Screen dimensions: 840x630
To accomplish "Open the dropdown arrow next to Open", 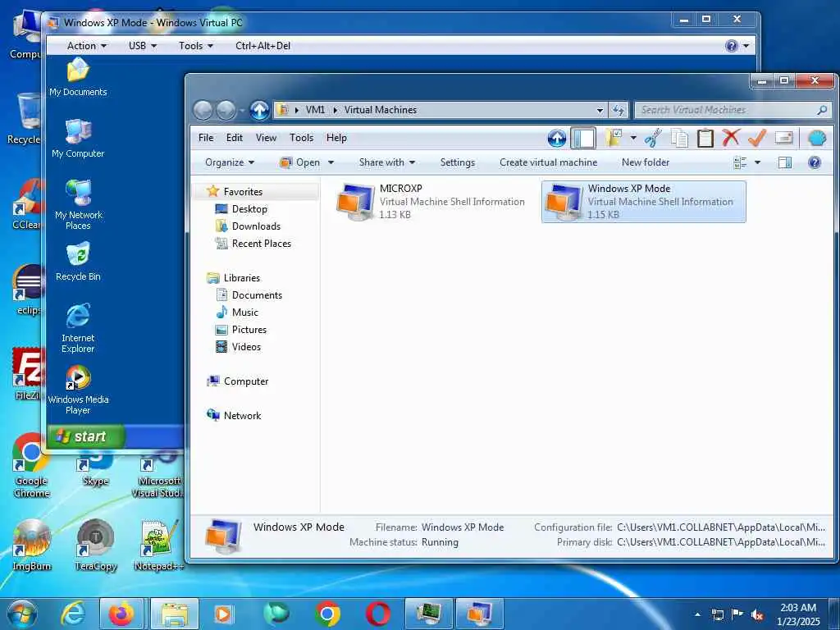I will pos(331,162).
